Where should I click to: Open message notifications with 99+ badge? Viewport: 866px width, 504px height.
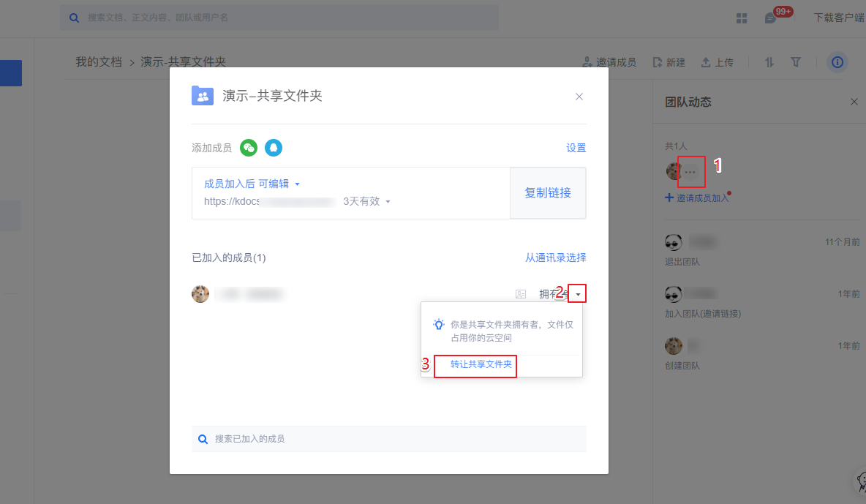click(771, 18)
